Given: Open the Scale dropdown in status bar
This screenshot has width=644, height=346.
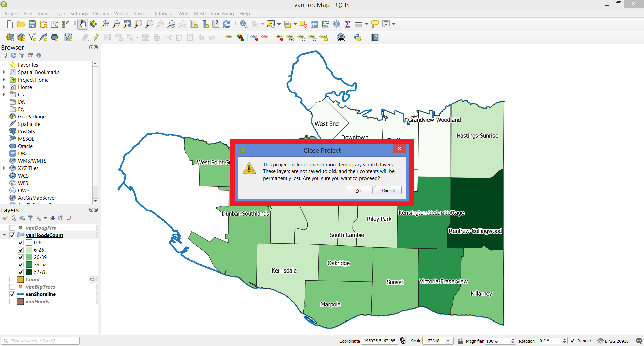Looking at the screenshot, I should coord(448,341).
